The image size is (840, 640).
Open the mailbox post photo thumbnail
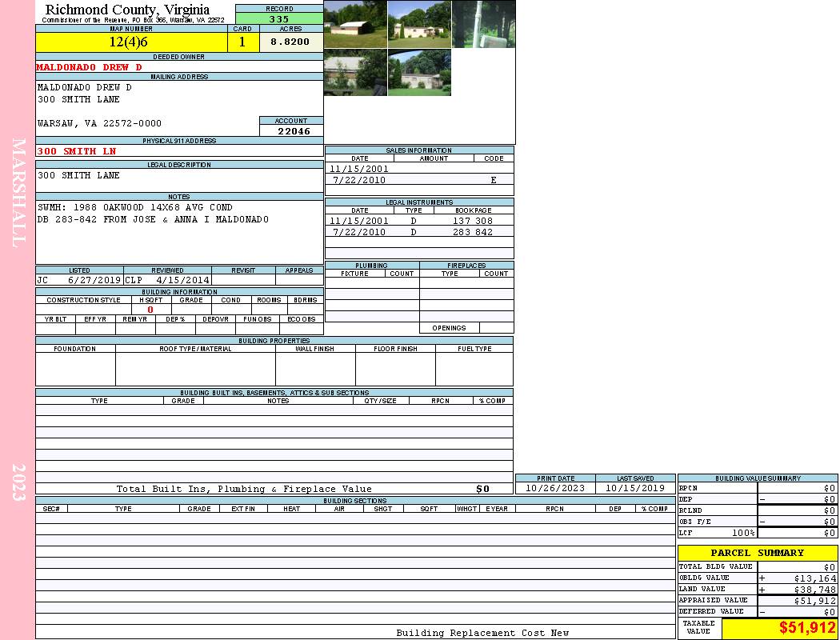coord(483,24)
